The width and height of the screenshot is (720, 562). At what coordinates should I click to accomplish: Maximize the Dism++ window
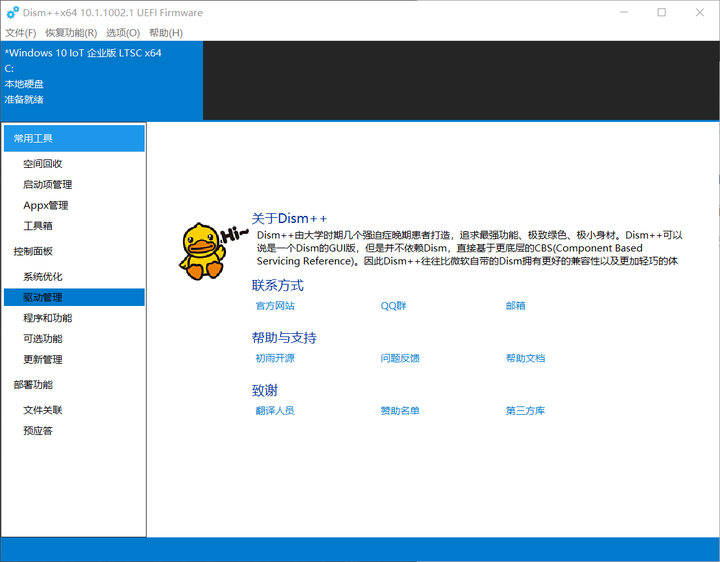pyautogui.click(x=661, y=12)
